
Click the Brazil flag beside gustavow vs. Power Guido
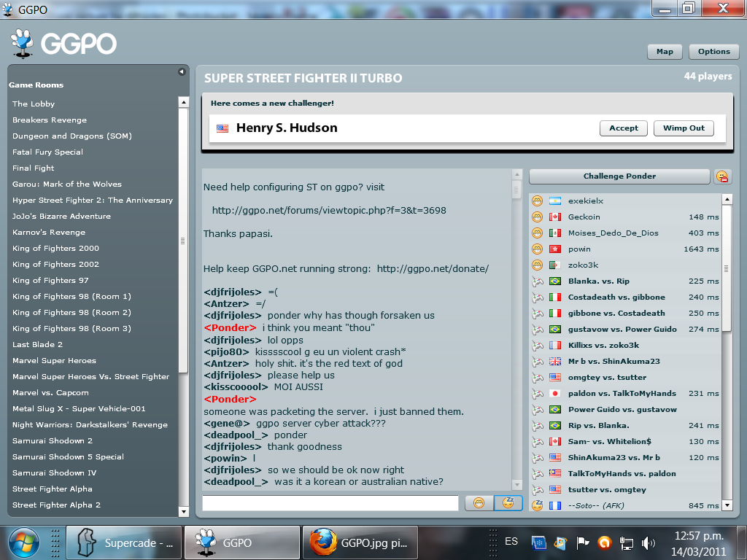coord(555,329)
